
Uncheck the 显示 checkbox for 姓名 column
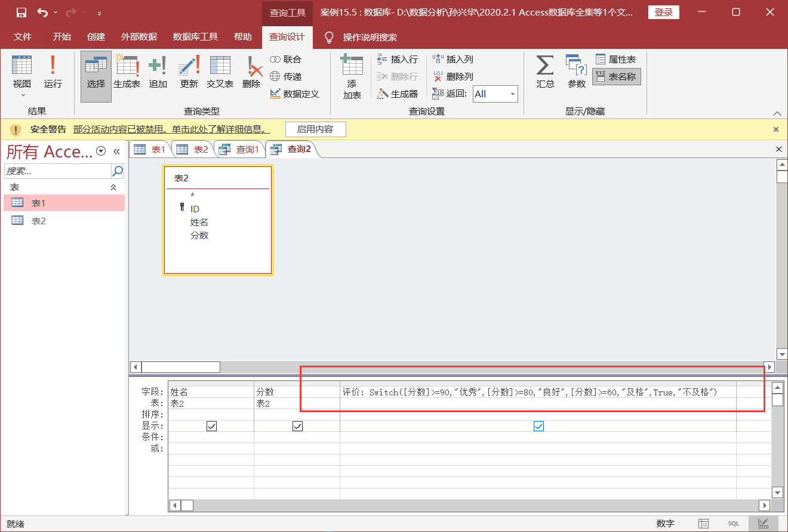tap(211, 426)
